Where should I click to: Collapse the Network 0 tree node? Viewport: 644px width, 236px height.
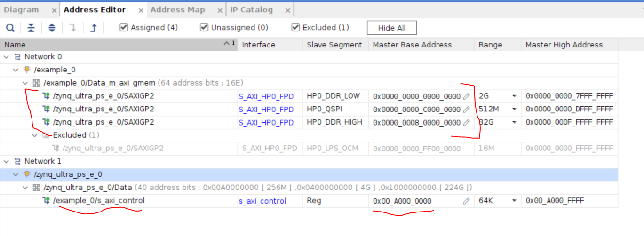[x=6, y=57]
